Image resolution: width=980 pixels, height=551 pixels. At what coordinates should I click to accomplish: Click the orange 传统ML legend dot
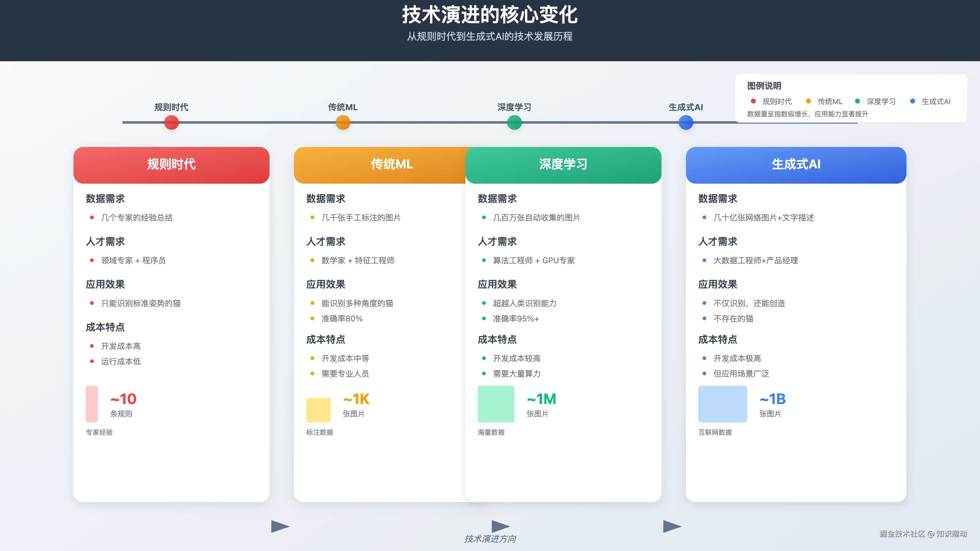pyautogui.click(x=809, y=101)
